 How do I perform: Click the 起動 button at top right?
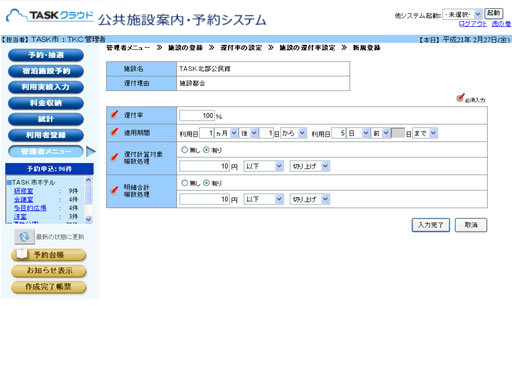[x=493, y=13]
